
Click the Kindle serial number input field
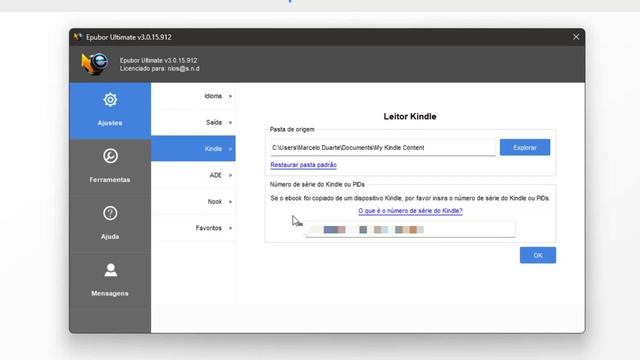[x=410, y=229]
